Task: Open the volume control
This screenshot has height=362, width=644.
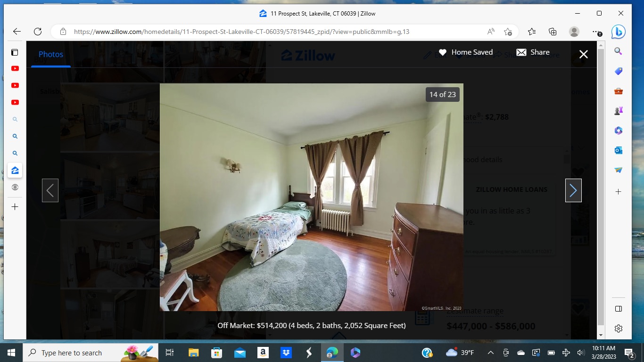Action: (581, 353)
